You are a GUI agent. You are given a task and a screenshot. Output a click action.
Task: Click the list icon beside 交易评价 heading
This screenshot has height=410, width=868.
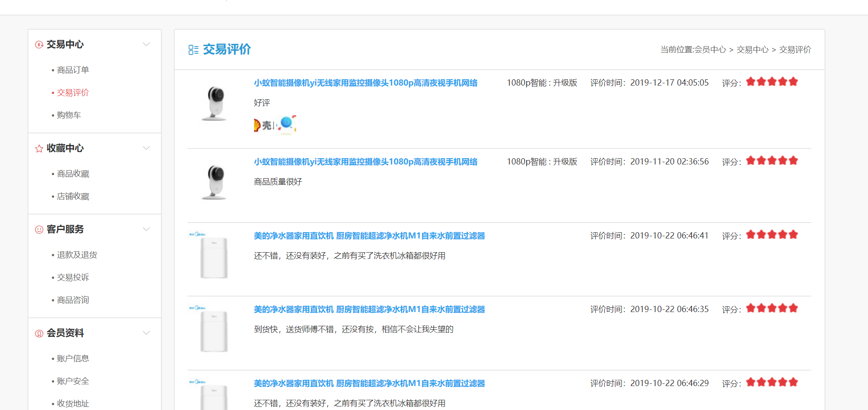tap(193, 50)
